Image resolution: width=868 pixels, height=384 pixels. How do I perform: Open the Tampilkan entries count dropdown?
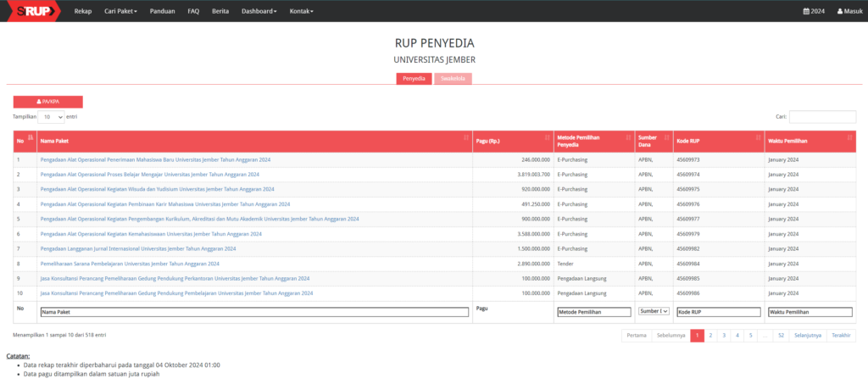[x=51, y=117]
